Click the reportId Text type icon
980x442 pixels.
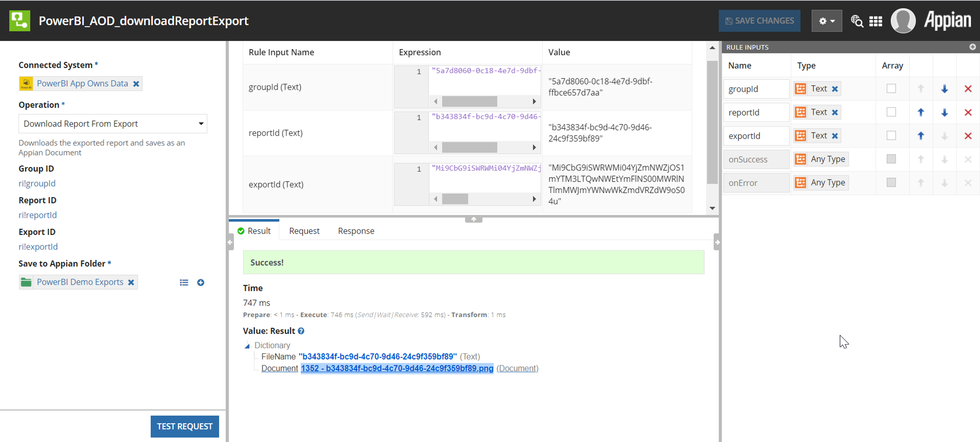coord(800,112)
